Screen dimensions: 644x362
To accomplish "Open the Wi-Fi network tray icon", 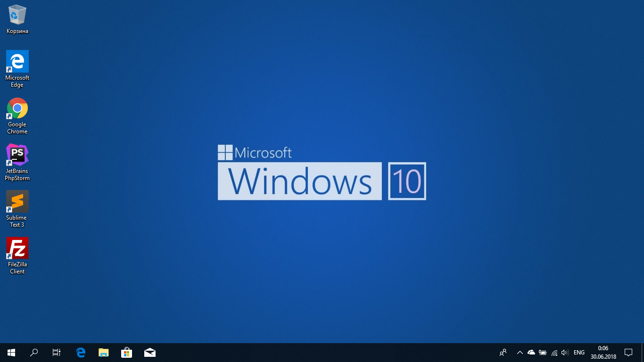I will tap(554, 352).
